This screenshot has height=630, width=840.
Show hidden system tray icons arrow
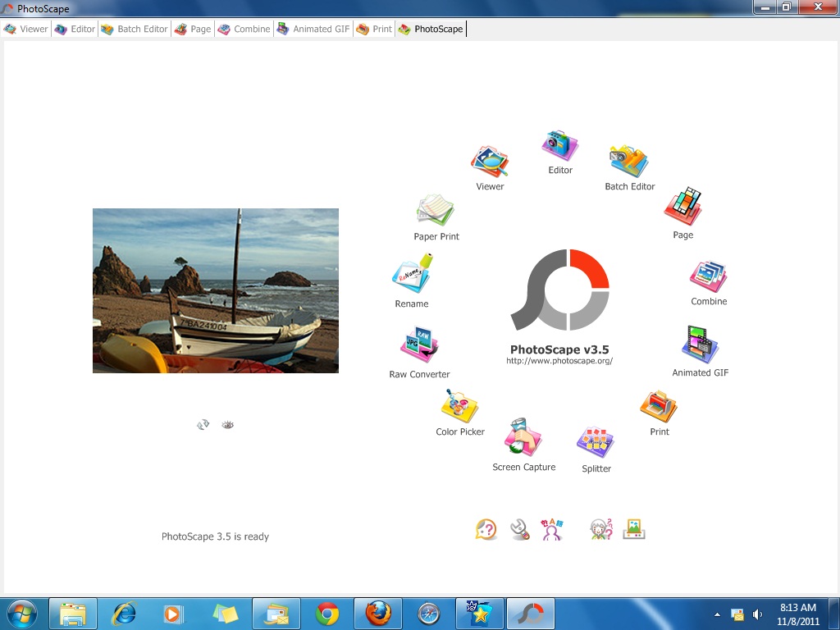(717, 614)
